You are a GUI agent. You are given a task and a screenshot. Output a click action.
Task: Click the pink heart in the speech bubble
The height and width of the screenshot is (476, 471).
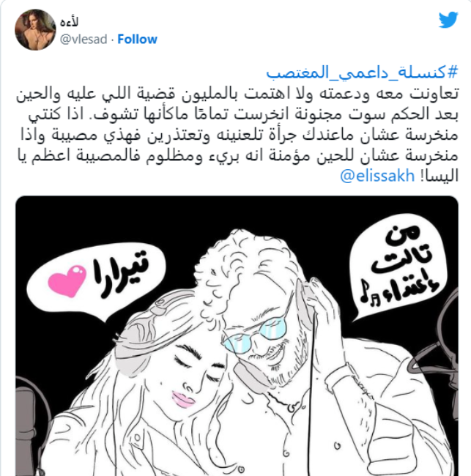(x=67, y=281)
